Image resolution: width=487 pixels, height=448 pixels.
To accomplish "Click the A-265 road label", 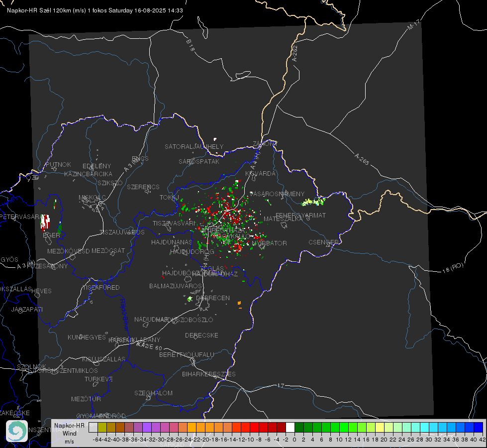I will [x=362, y=159].
